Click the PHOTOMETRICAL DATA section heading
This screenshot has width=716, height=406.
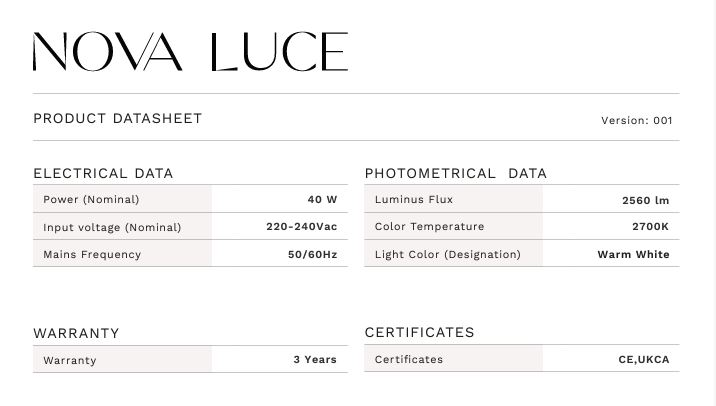coord(455,173)
